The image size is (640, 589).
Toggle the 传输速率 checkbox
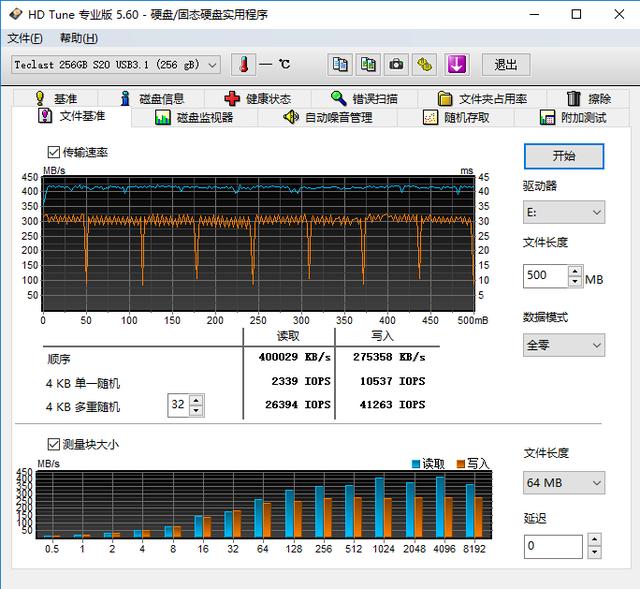53,153
